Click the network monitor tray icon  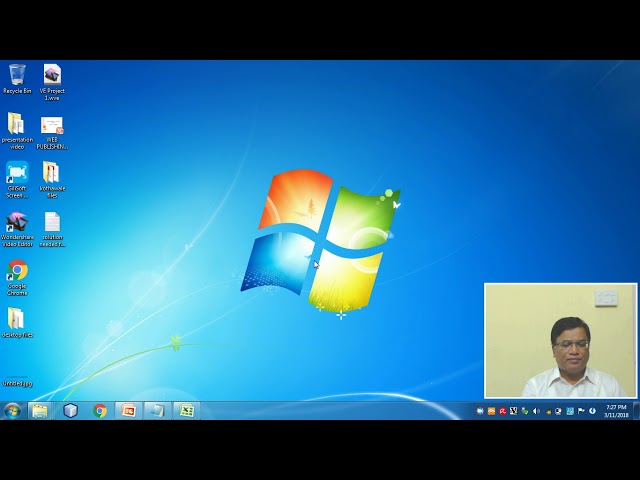click(558, 411)
